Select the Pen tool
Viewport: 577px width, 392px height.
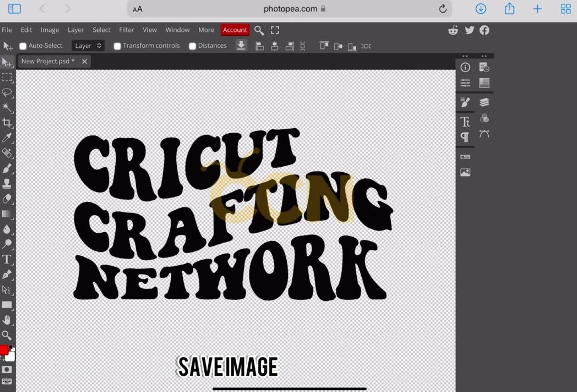(x=7, y=274)
